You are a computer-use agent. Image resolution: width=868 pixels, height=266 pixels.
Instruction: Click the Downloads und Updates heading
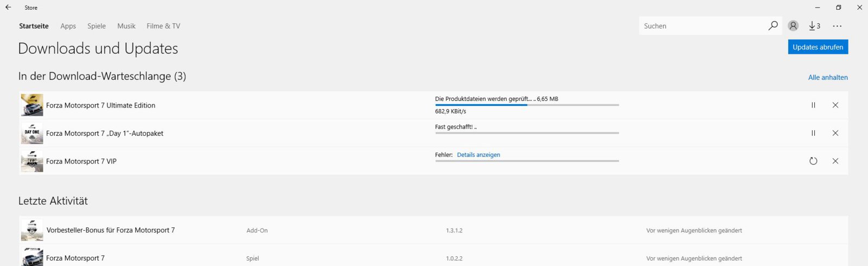pyautogui.click(x=98, y=49)
